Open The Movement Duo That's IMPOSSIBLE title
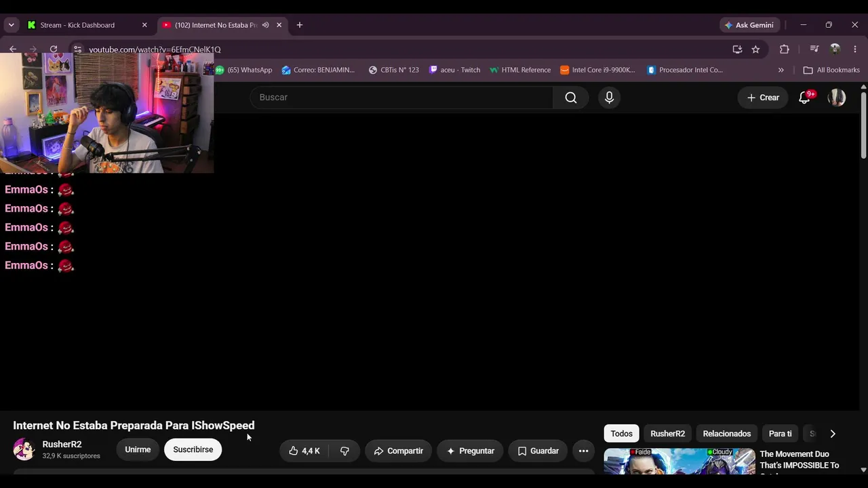Image resolution: width=868 pixels, height=488 pixels. (800, 460)
